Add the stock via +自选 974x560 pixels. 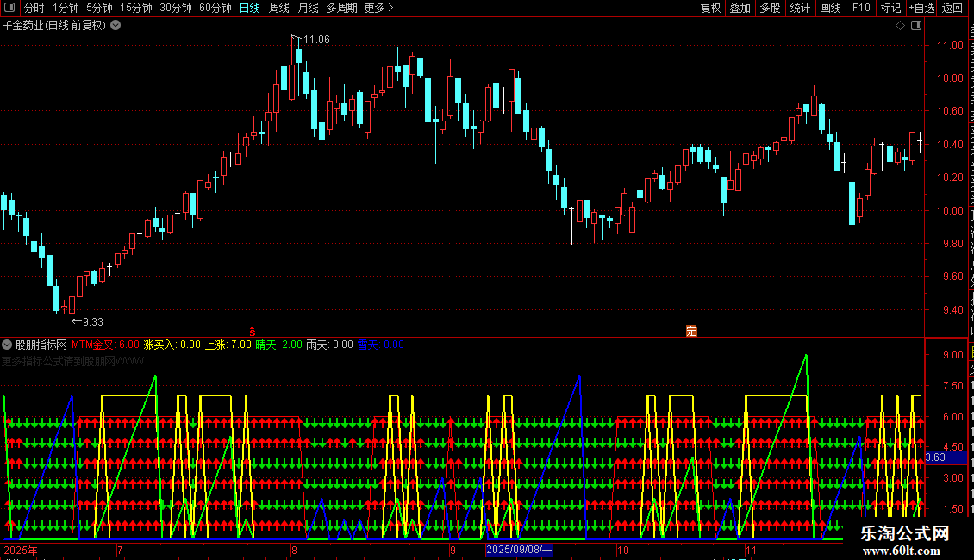pyautogui.click(x=921, y=8)
